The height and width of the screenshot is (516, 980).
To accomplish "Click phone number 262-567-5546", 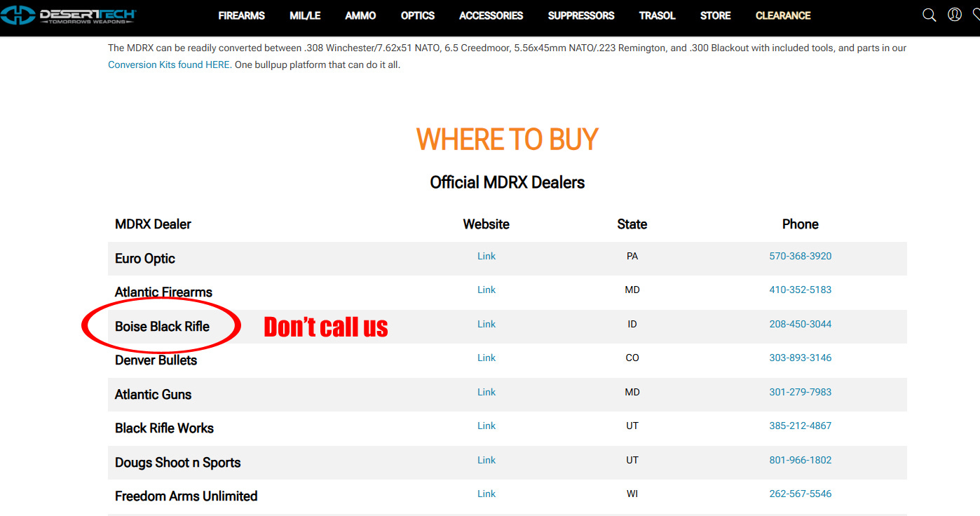I will click(x=800, y=494).
